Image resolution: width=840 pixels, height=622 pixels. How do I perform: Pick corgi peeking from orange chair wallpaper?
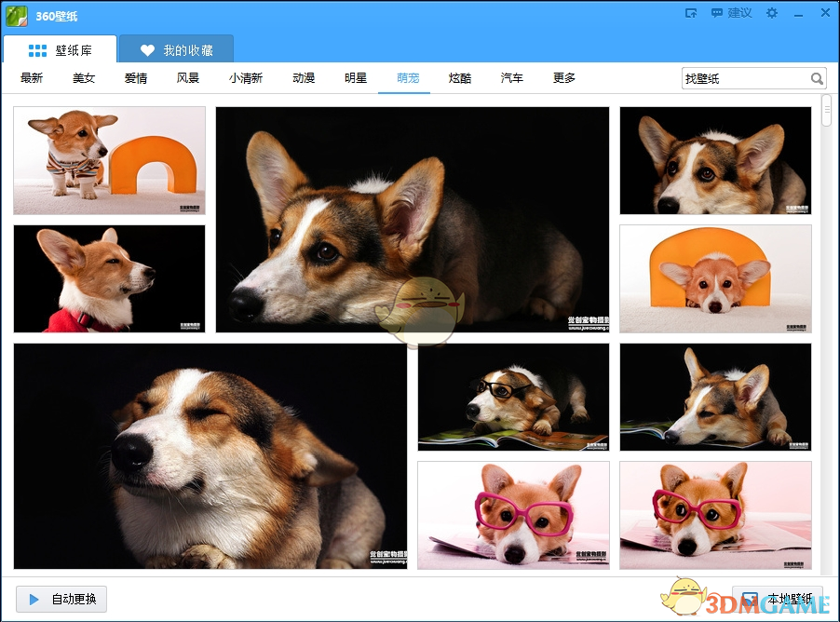click(x=715, y=278)
